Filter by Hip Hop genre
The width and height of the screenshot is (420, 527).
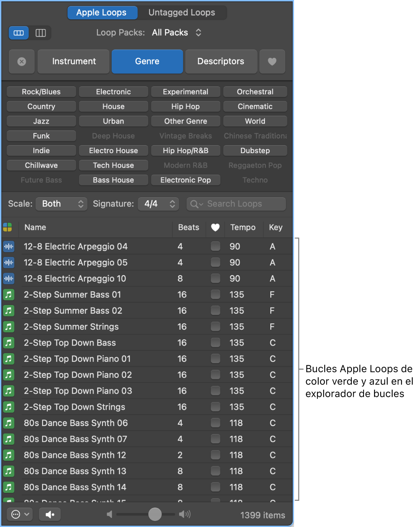pos(186,106)
